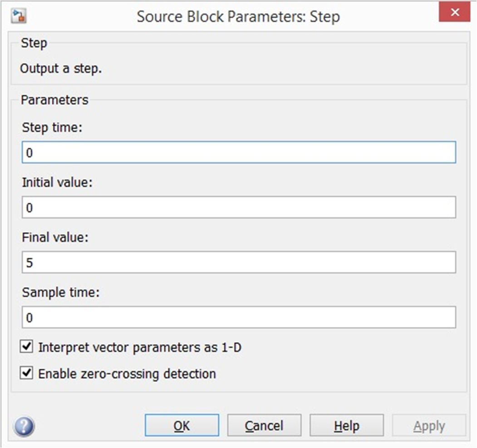Screen dimensions: 477x448
Task: Uncheck Interpret vector parameters as 1-D
Action: pyautogui.click(x=26, y=346)
